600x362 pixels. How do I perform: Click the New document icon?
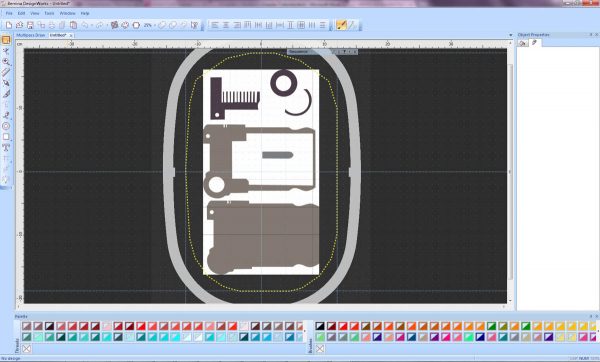point(8,25)
